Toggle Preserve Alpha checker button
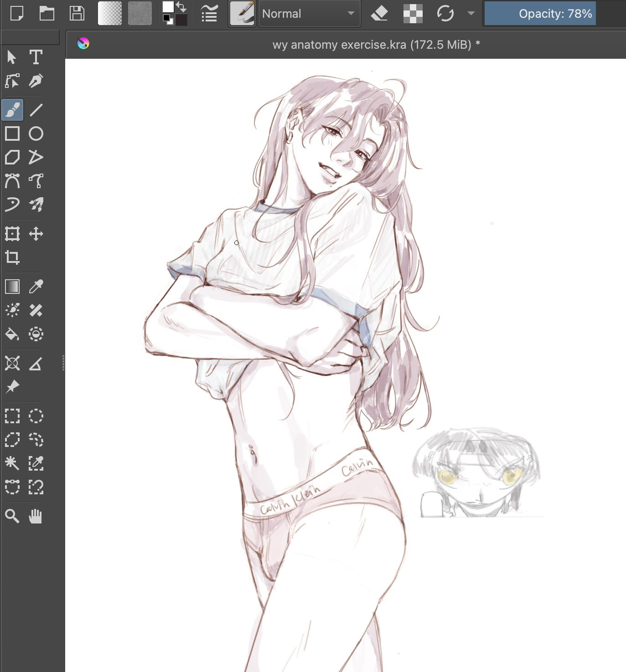This screenshot has width=626, height=672. [413, 14]
